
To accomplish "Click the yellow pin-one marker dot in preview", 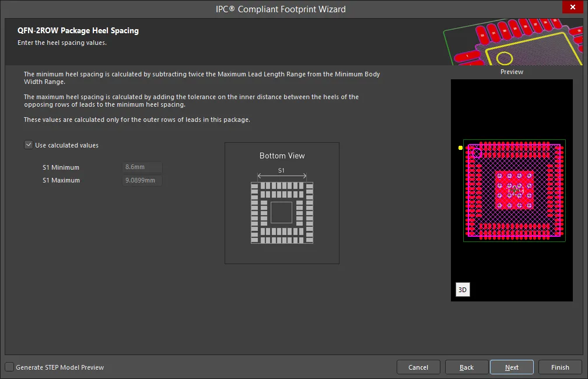I will (460, 148).
